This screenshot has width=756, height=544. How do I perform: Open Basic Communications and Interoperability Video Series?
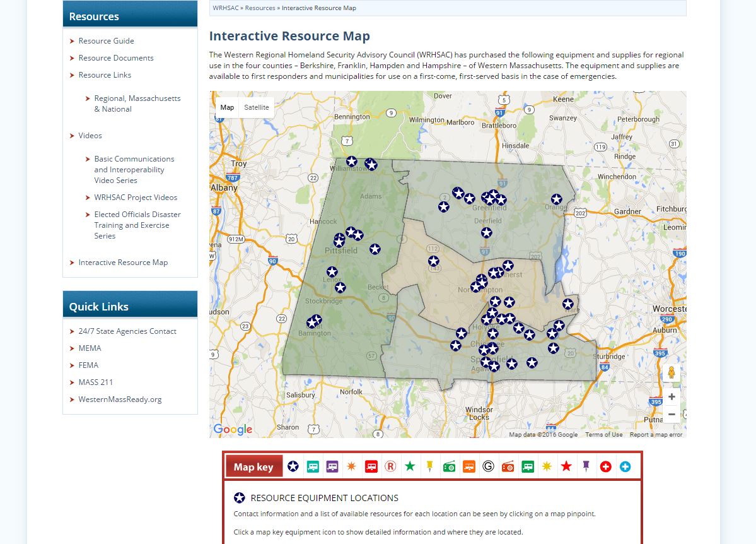[x=134, y=169]
